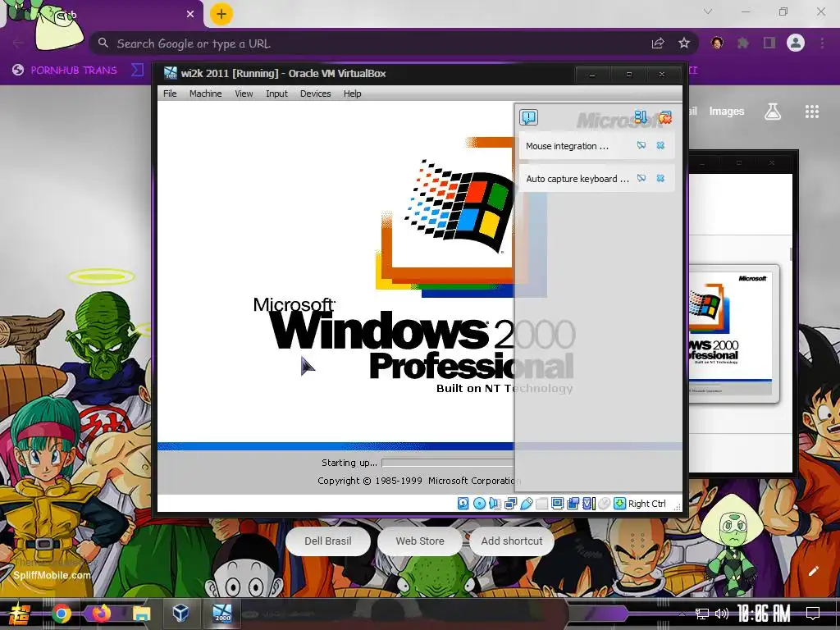Screen dimensions: 840x630
Task: Open the Google apps grid
Action: 812,112
